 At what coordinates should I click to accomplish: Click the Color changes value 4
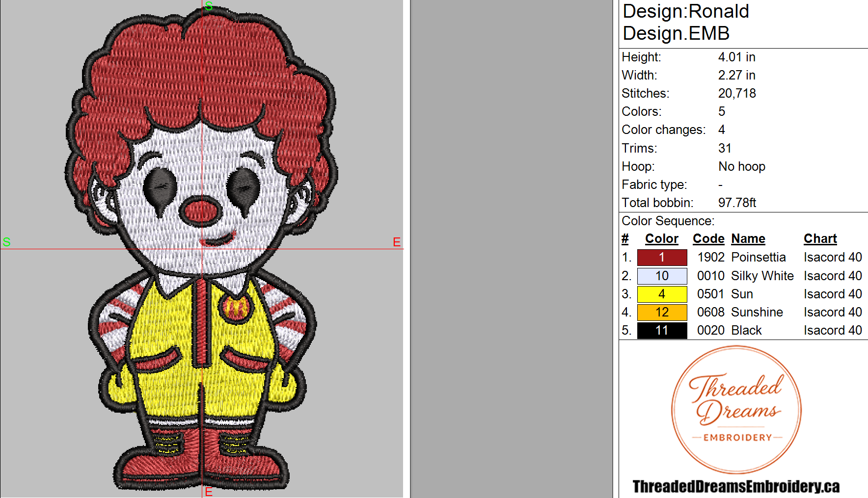[722, 130]
